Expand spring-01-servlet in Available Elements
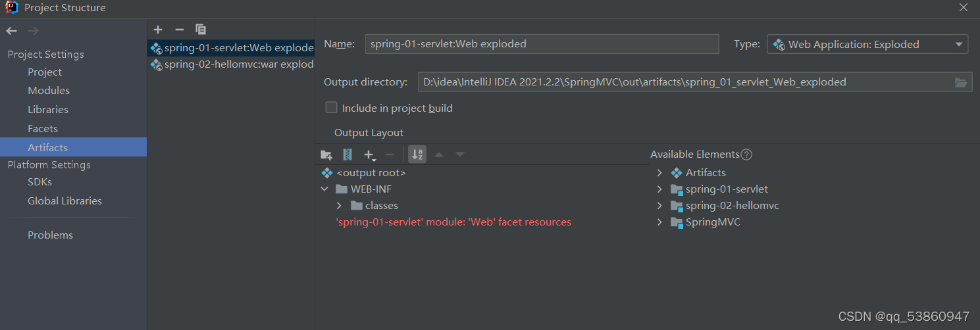Screen dimensions: 980x330 [659, 189]
